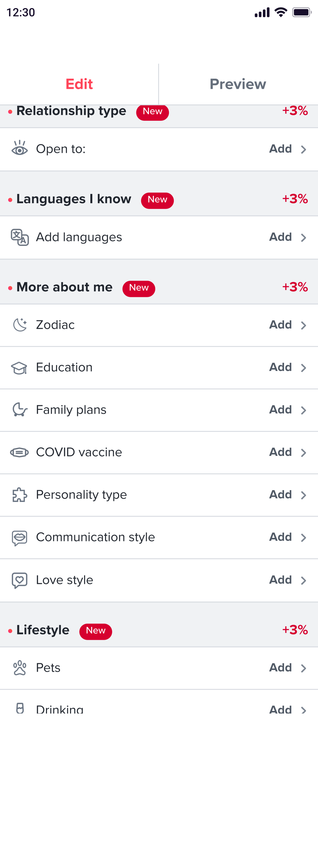Expand the Zodiac row chevron

click(x=304, y=325)
